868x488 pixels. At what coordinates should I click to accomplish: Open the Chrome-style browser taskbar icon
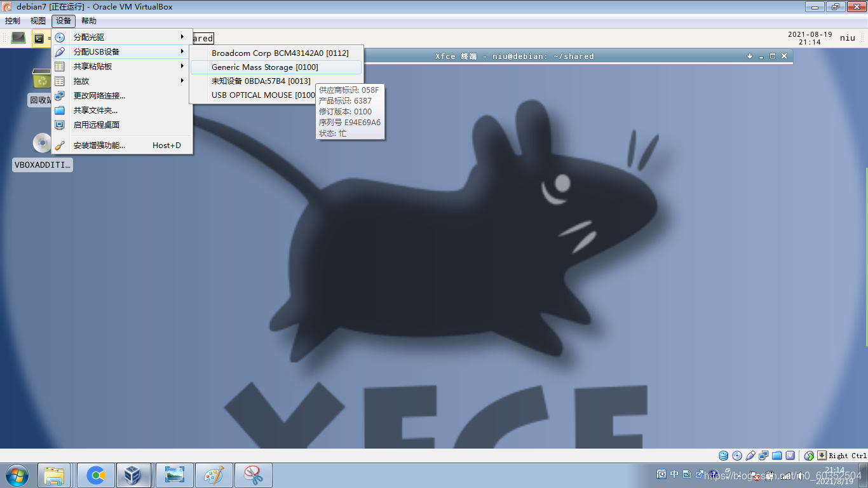coord(97,475)
